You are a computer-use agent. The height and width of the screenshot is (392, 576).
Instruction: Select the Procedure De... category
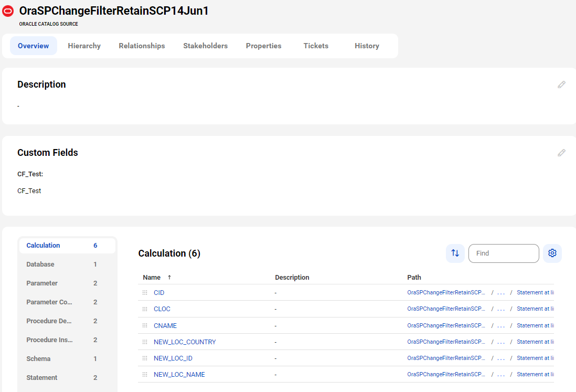(x=67, y=321)
